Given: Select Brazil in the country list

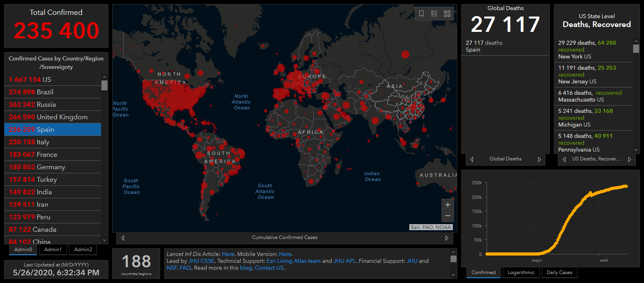Looking at the screenshot, I should 53,92.
